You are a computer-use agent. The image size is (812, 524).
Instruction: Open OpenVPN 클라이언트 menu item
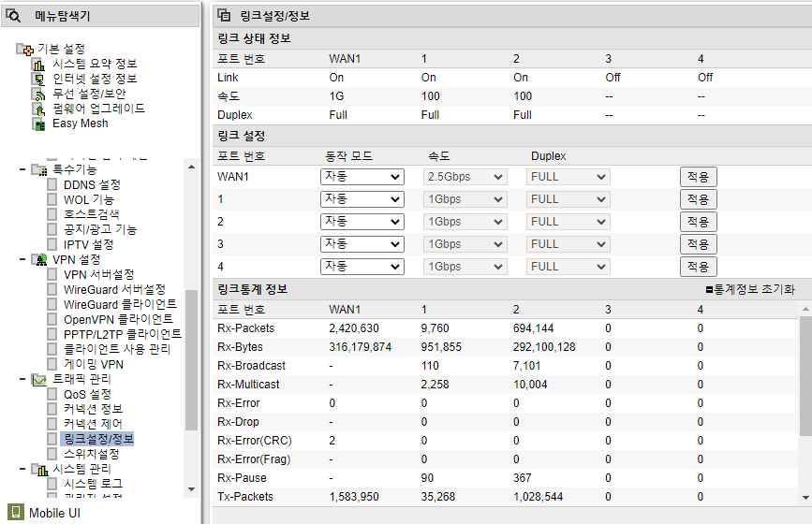click(118, 320)
